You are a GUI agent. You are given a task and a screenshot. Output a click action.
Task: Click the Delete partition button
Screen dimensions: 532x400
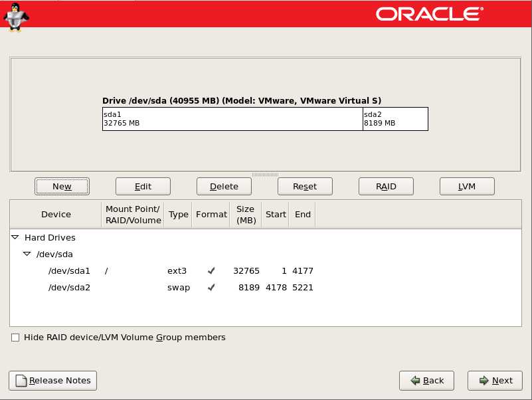(x=224, y=187)
